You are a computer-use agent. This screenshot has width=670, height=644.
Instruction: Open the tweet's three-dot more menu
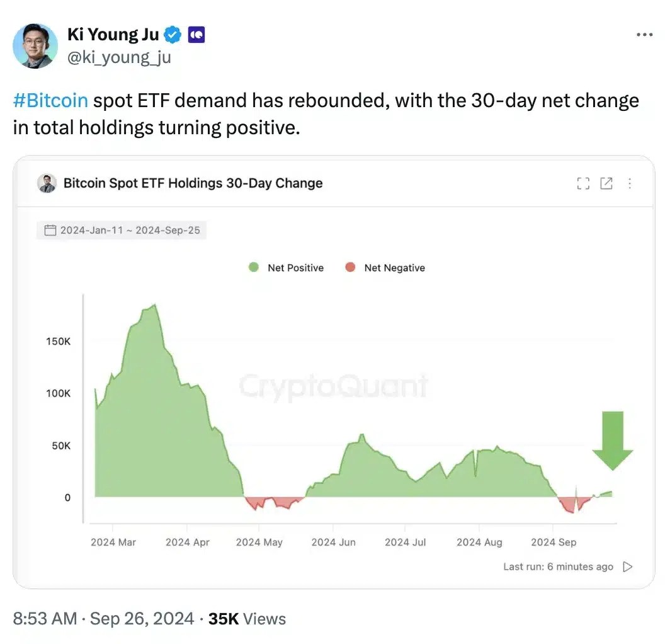coord(644,35)
